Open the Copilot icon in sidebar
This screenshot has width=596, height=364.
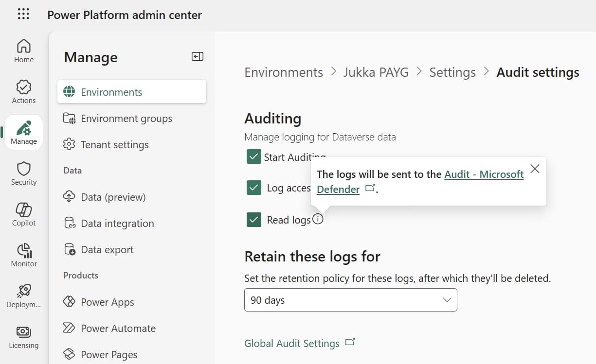pos(24,214)
